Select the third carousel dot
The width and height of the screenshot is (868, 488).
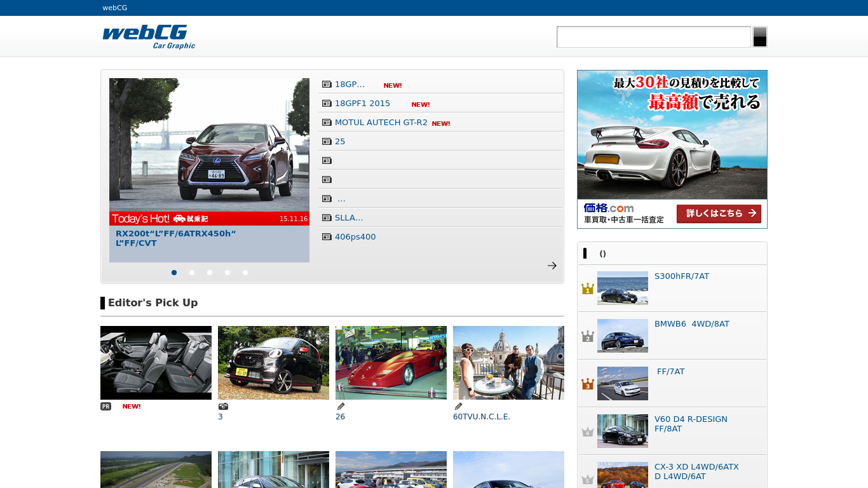[210, 273]
